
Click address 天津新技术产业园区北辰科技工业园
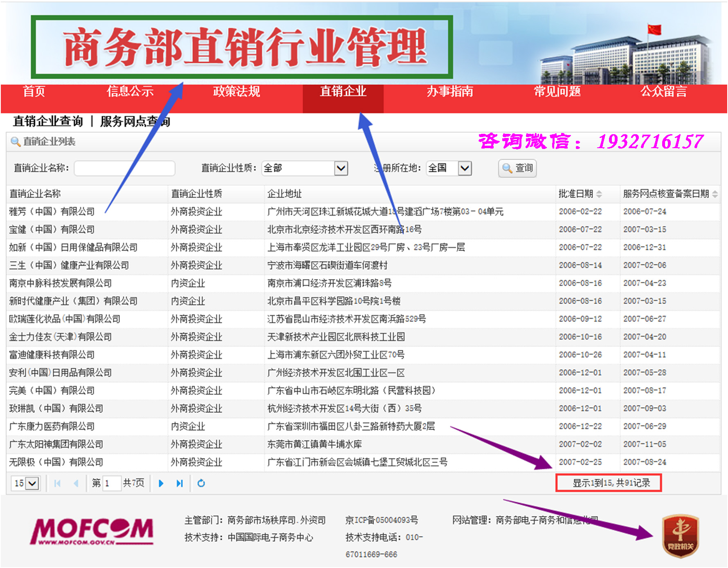click(x=336, y=337)
